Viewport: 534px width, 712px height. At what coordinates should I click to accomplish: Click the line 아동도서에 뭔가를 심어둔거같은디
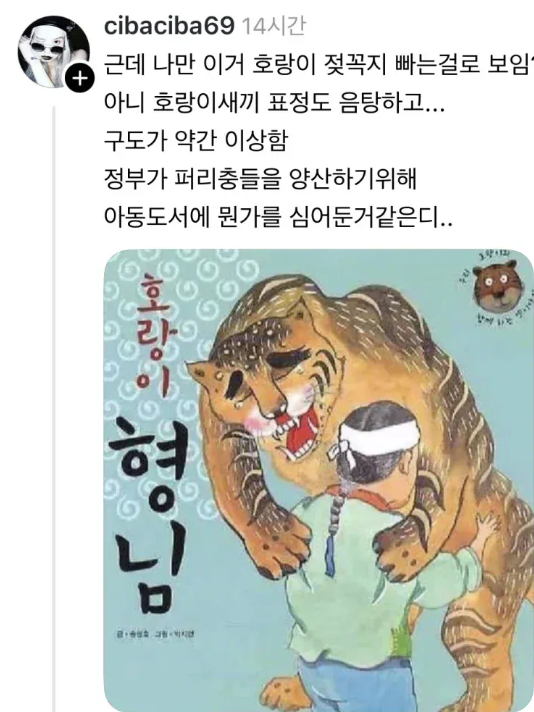[278, 218]
